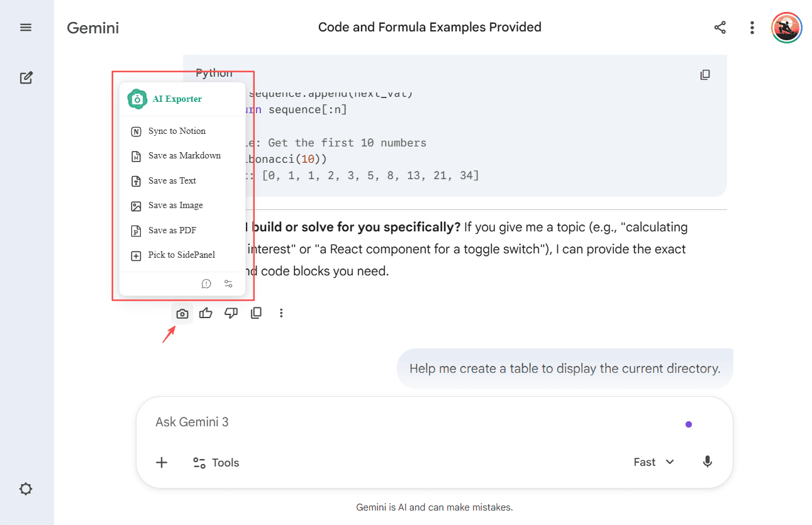Open Settings via the gear icon

click(x=26, y=489)
